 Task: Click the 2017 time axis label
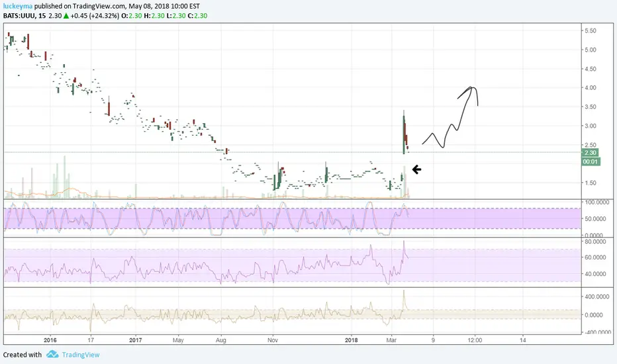pyautogui.click(x=135, y=340)
